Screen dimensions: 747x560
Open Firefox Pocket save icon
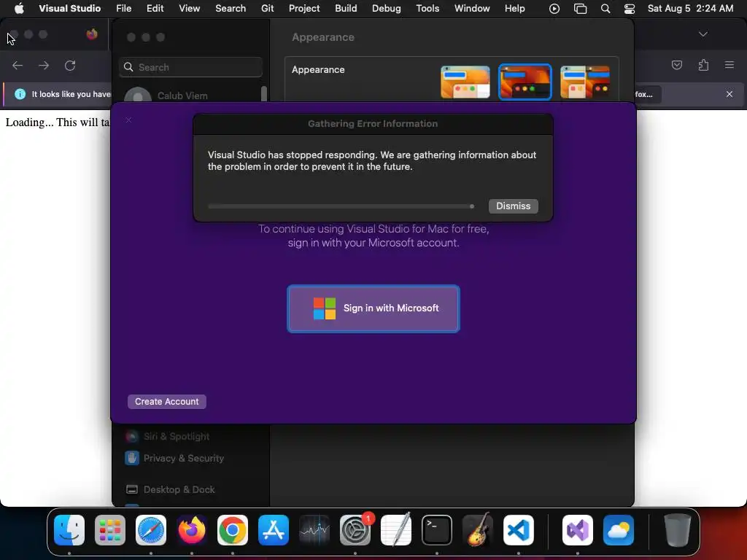pyautogui.click(x=677, y=65)
